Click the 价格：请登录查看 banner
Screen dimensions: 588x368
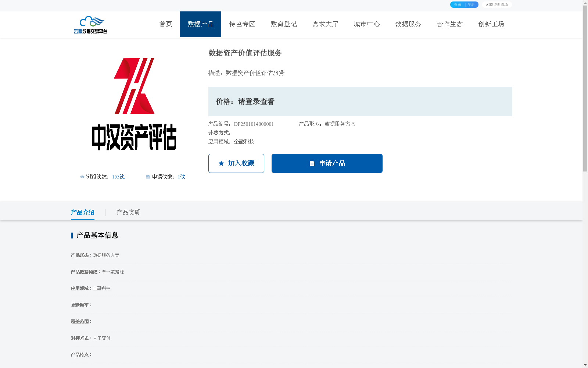[x=360, y=102]
